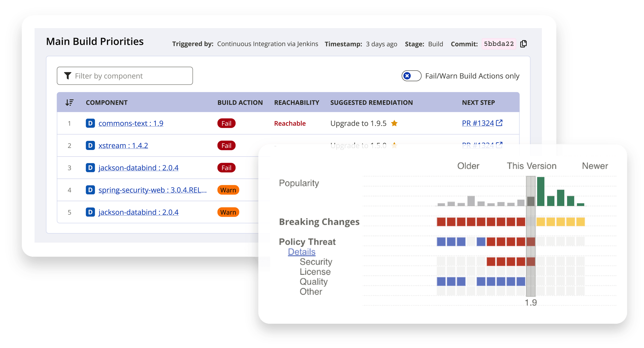Click the Older column label
The height and width of the screenshot is (348, 644).
pyautogui.click(x=468, y=166)
